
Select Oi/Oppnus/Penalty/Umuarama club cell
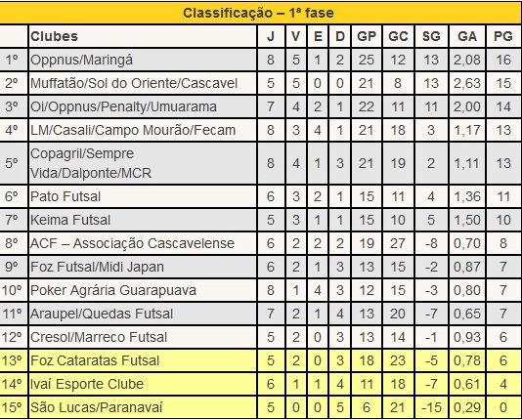pyautogui.click(x=143, y=106)
